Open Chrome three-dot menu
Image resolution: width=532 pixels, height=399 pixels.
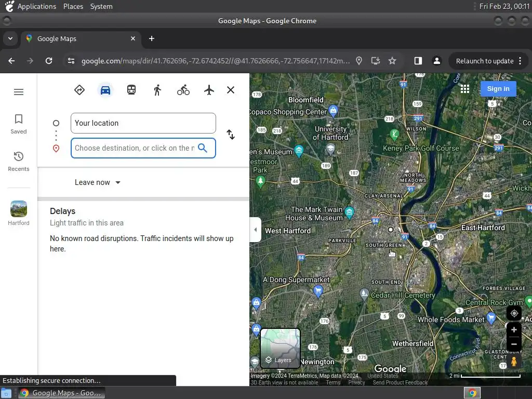520,61
